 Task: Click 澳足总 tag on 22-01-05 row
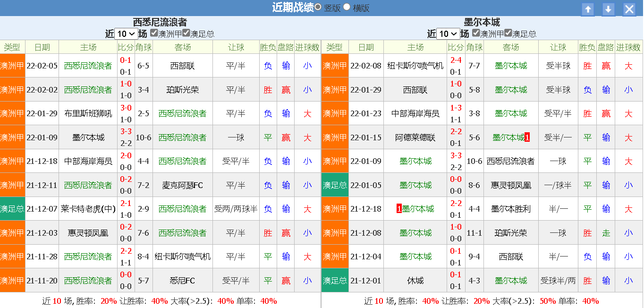pos(335,185)
